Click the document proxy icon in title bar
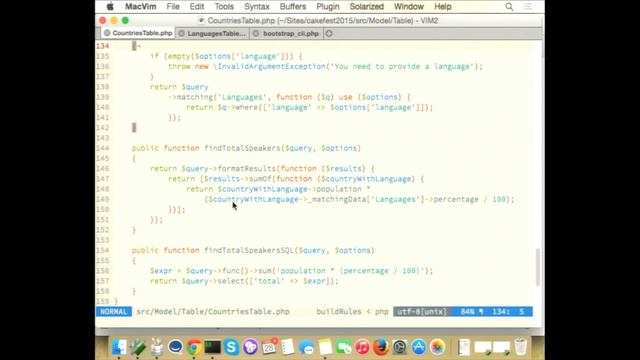Viewport: 640px width, 360px height. coord(201,20)
